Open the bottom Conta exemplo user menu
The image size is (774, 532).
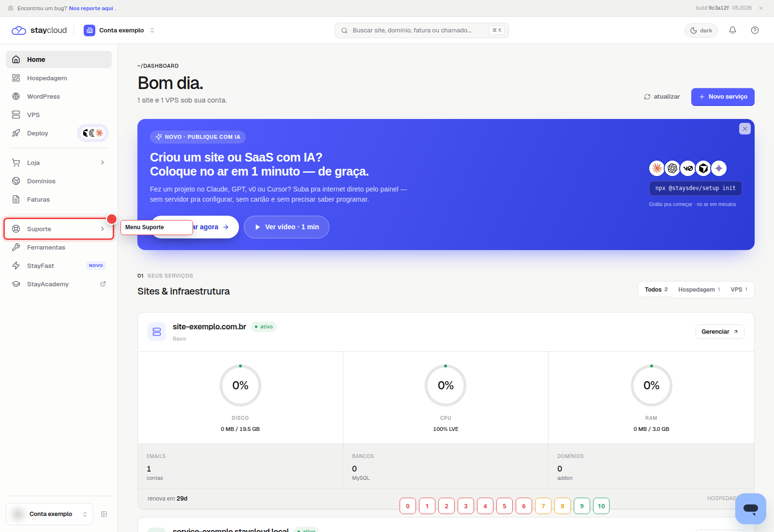(49, 514)
